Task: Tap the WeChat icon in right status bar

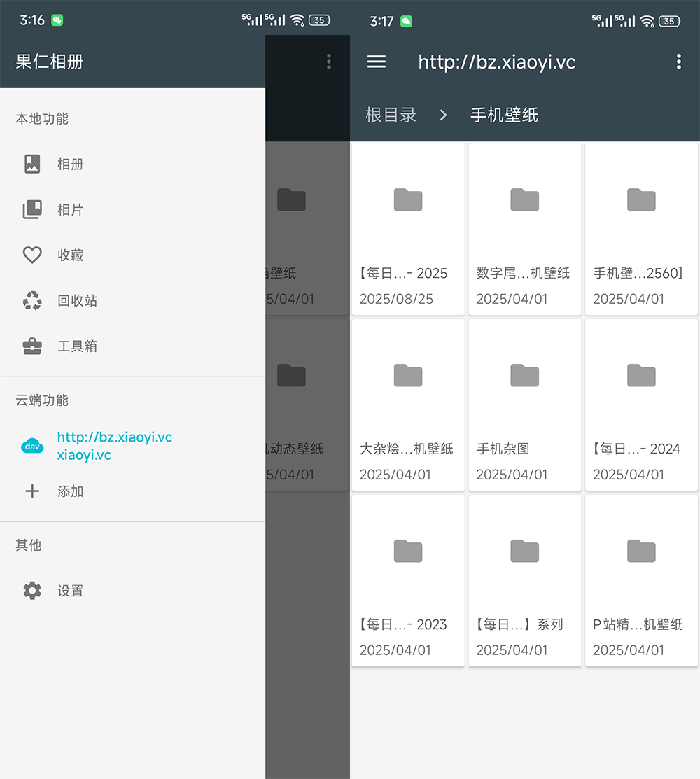Action: coord(407,22)
